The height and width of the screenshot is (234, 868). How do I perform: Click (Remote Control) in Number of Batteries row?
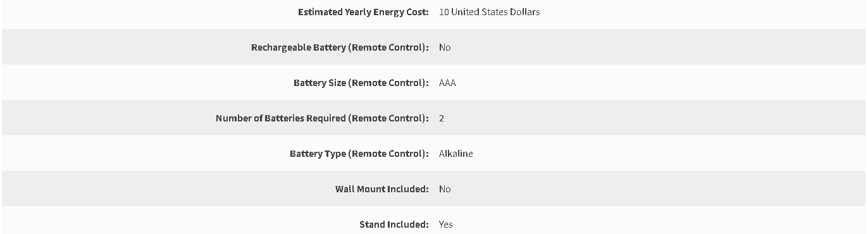[388, 118]
